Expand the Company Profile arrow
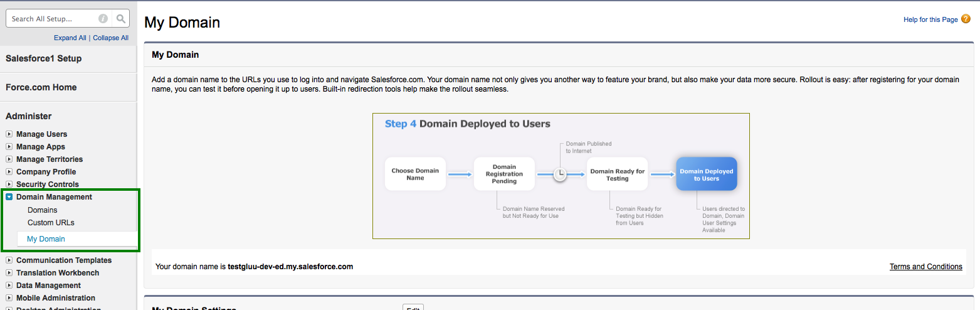The width and height of the screenshot is (980, 310). (x=9, y=172)
